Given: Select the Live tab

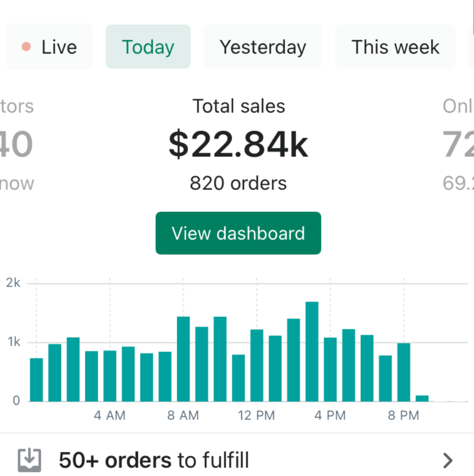Looking at the screenshot, I should [x=49, y=47].
